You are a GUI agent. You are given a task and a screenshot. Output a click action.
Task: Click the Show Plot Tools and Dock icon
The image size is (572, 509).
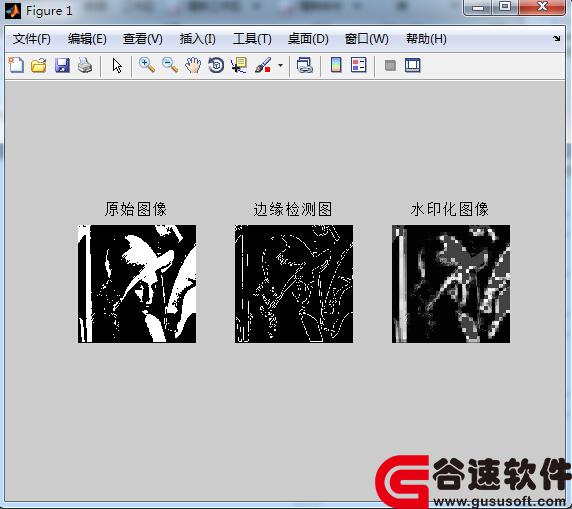413,66
